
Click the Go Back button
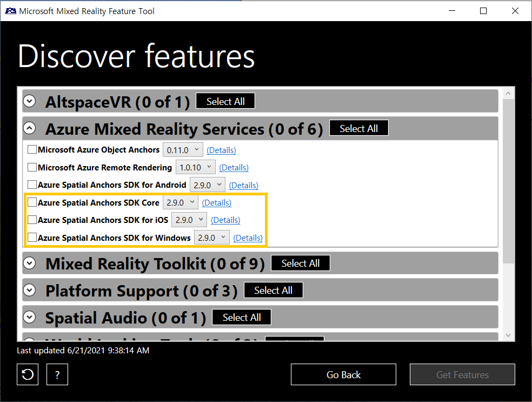coord(343,374)
